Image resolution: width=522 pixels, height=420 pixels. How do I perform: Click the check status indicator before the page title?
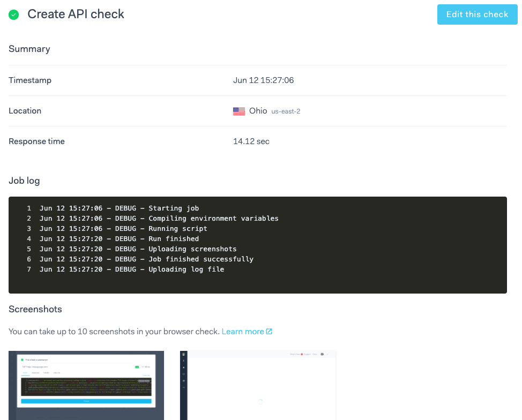coord(13,14)
